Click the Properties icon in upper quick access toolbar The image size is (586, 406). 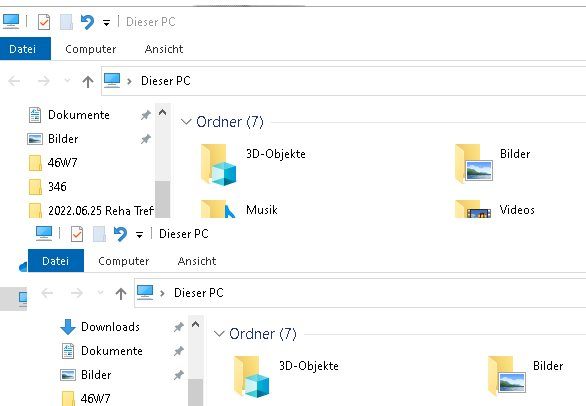pos(44,22)
